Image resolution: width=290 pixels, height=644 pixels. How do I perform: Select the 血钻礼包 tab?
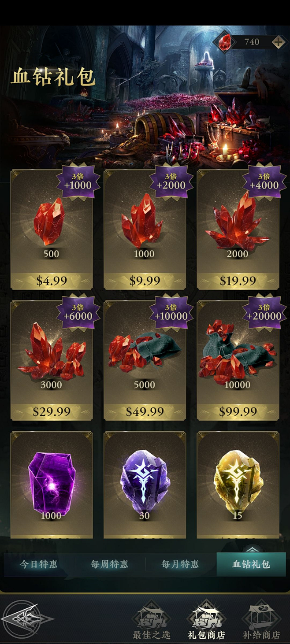tap(251, 564)
